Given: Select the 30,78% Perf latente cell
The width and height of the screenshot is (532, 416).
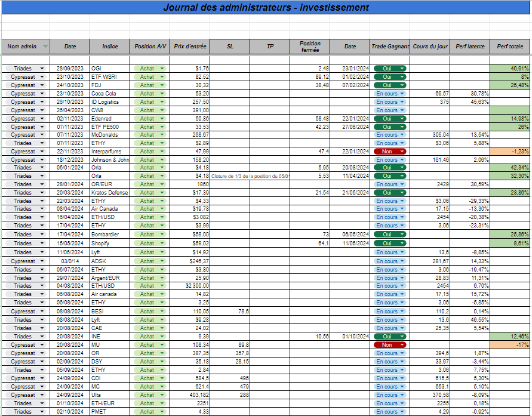Looking at the screenshot, I should 471,94.
